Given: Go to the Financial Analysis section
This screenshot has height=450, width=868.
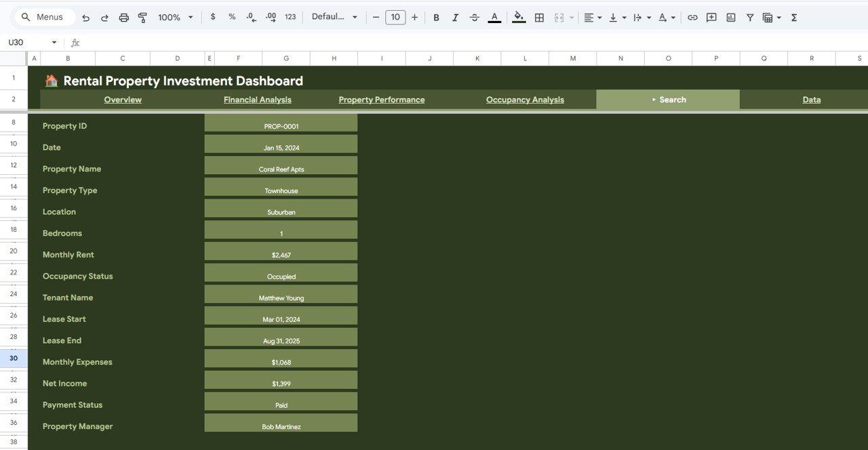Looking at the screenshot, I should click(257, 99).
